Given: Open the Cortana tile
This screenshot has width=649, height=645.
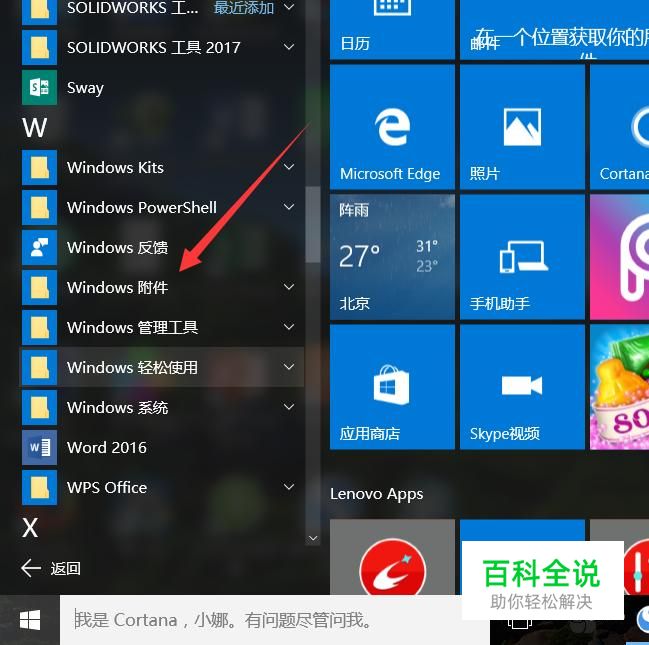Looking at the screenshot, I should click(620, 127).
